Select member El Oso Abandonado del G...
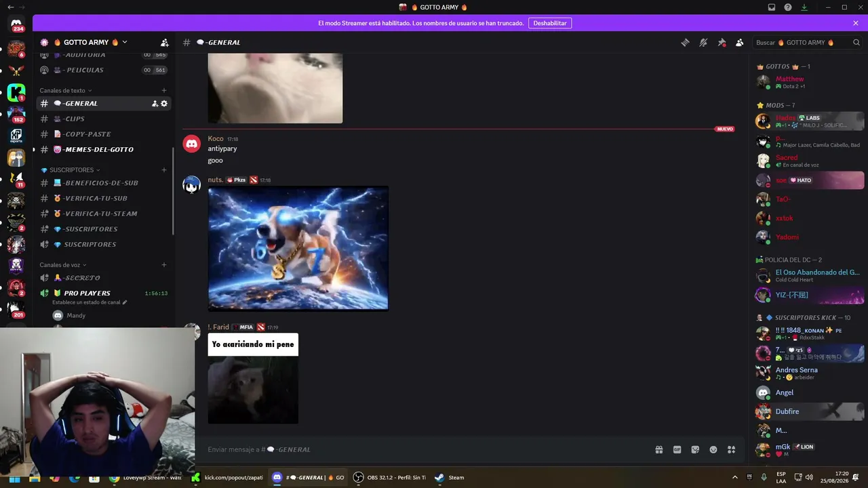This screenshot has height=488, width=868. click(810, 276)
